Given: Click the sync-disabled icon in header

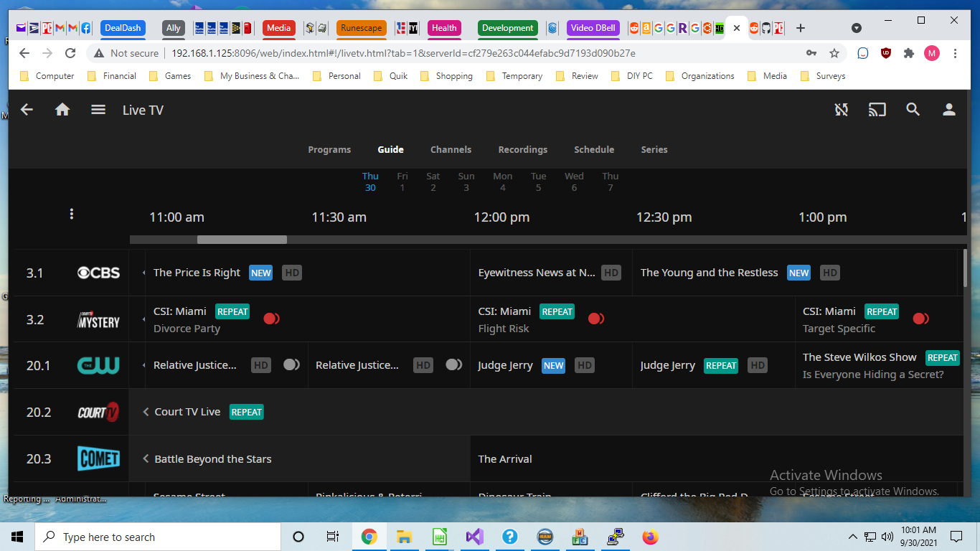Looking at the screenshot, I should (x=842, y=110).
